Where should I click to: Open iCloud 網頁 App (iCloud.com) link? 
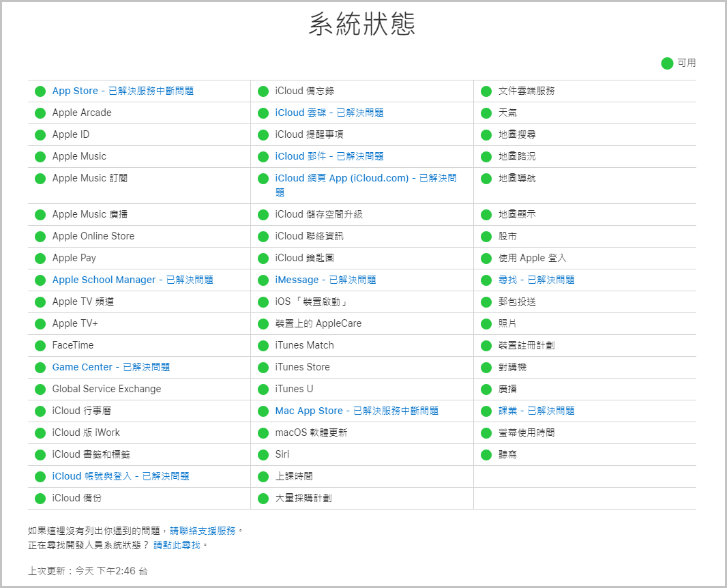tap(366, 185)
